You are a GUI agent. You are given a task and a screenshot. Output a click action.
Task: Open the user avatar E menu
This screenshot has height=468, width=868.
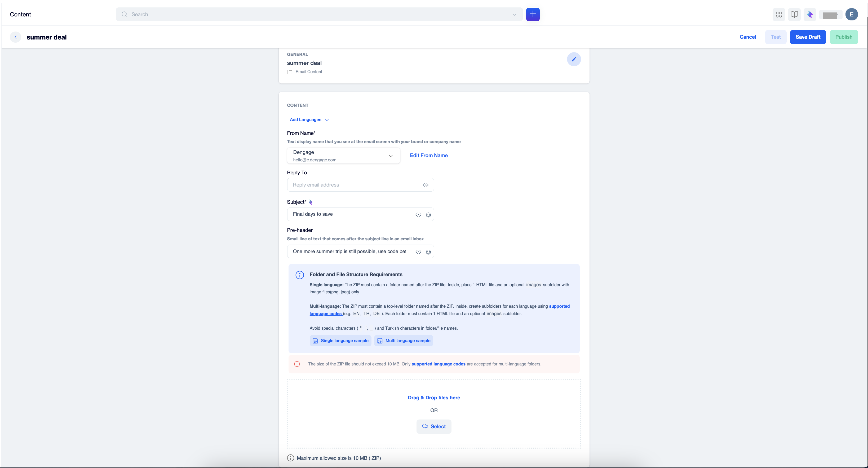pos(852,15)
